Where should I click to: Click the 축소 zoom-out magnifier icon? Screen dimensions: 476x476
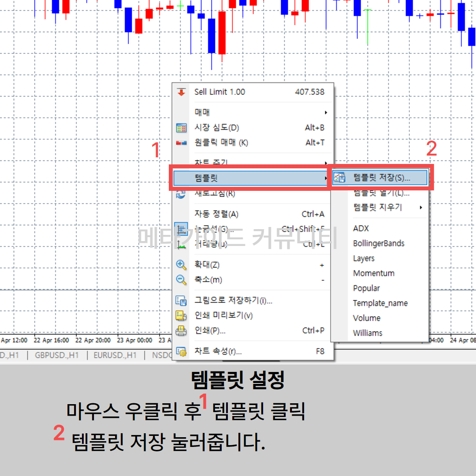click(181, 280)
